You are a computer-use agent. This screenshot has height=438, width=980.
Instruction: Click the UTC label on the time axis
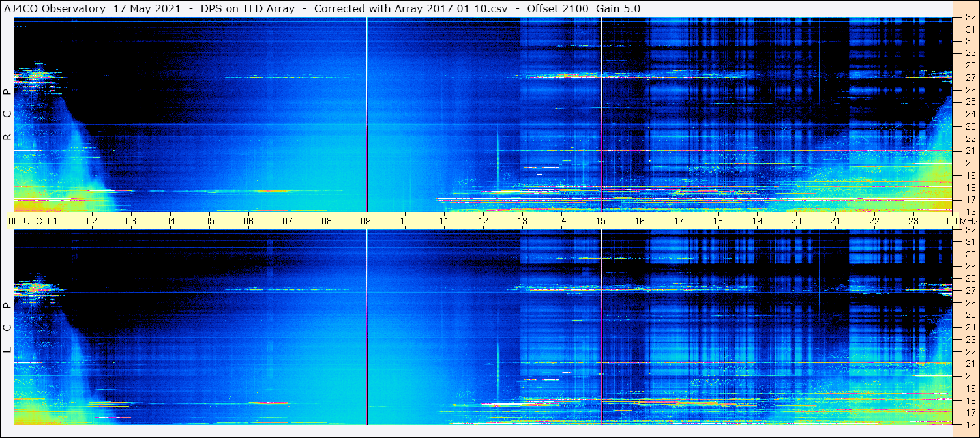(33, 221)
